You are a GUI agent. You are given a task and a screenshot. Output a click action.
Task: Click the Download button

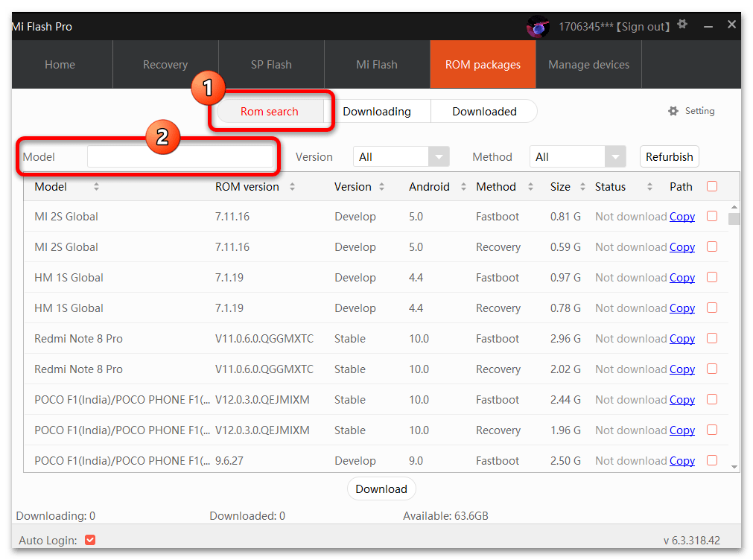click(381, 489)
